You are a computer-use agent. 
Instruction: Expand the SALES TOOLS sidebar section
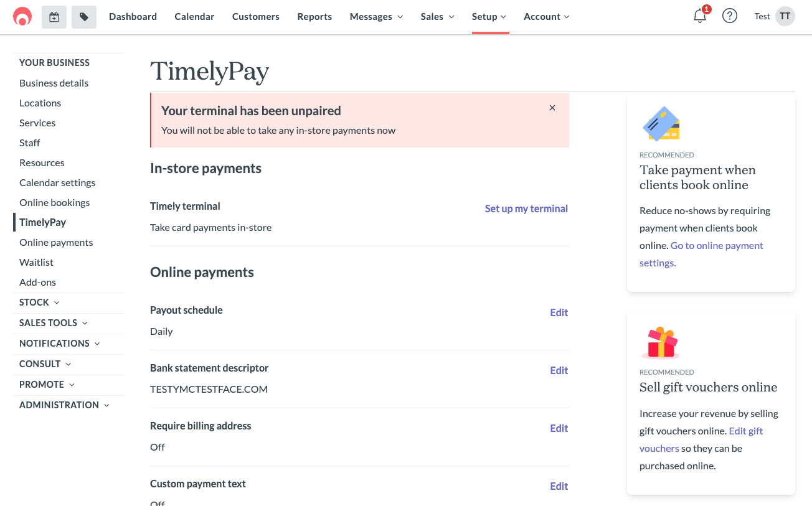tap(54, 323)
